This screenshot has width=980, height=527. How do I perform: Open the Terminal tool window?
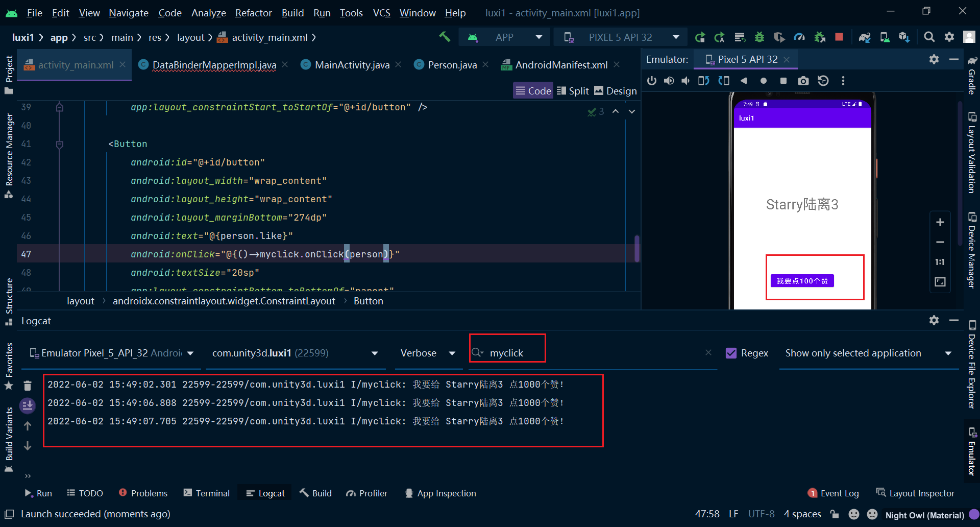tap(207, 493)
